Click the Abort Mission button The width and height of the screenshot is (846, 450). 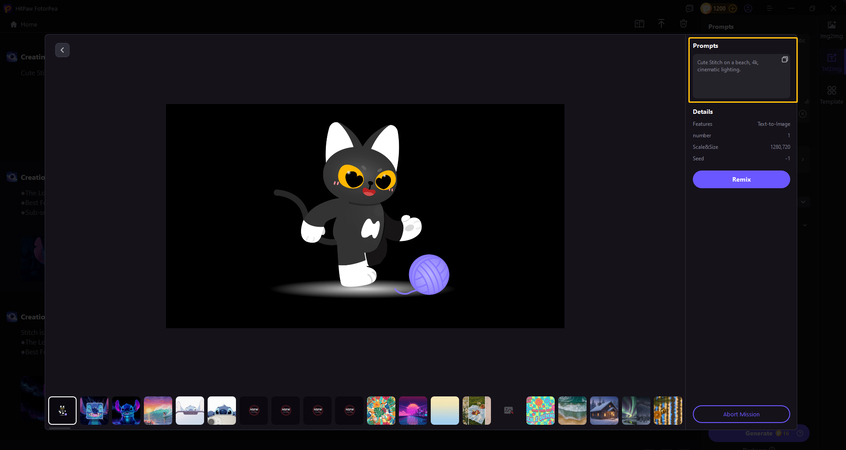coord(741,414)
